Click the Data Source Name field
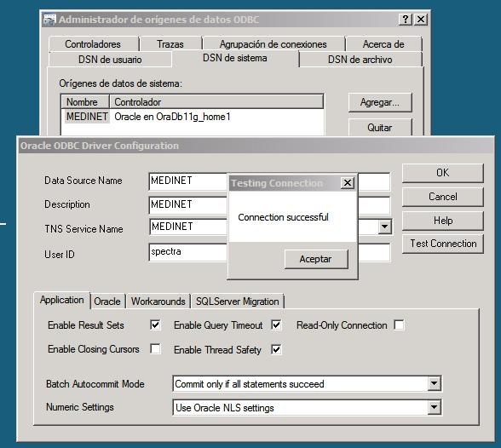The width and height of the screenshot is (501, 448). click(x=269, y=181)
